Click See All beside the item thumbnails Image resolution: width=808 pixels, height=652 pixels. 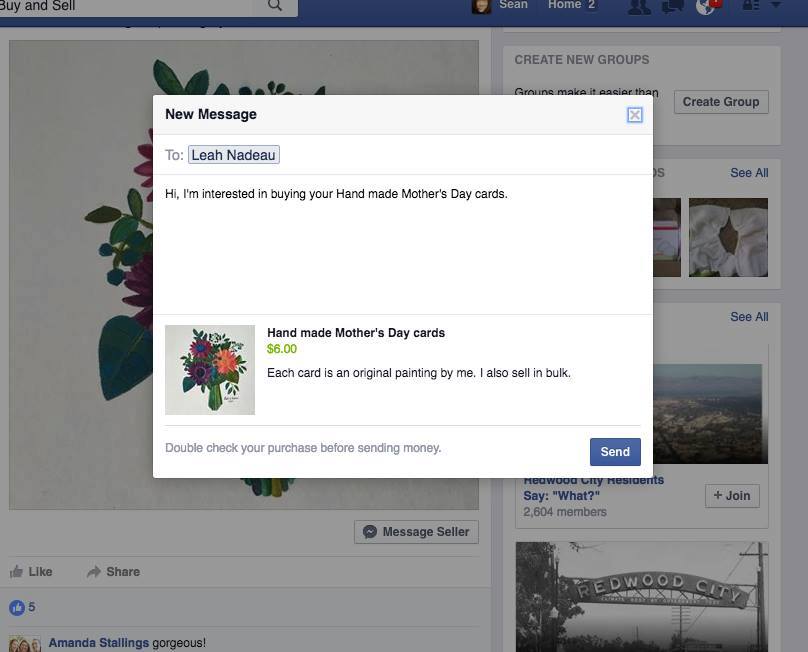[x=749, y=173]
